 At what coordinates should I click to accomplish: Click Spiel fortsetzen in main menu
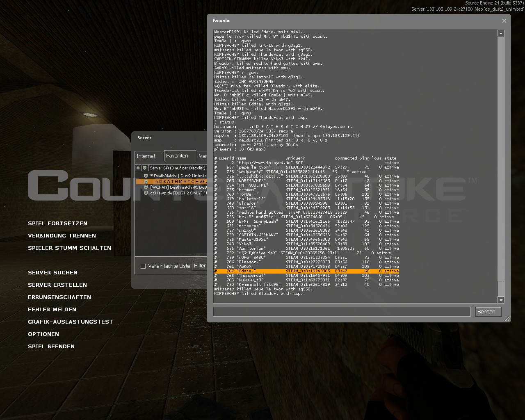(57, 224)
